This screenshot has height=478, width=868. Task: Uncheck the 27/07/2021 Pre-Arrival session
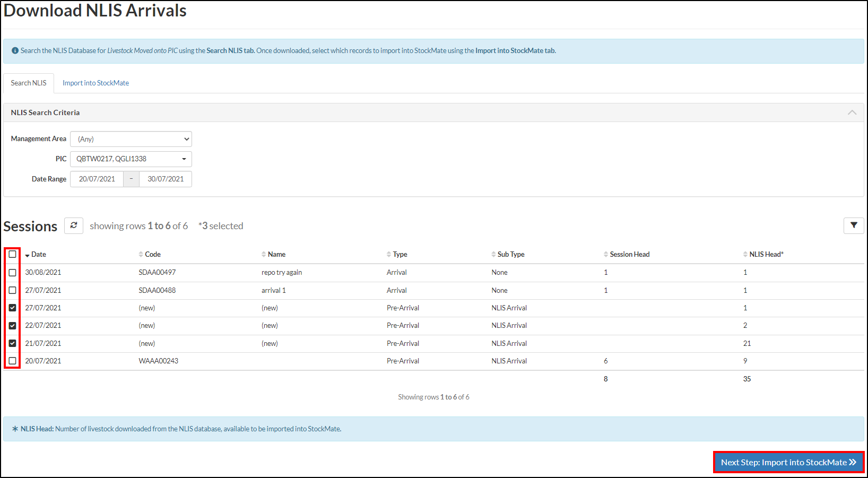pyautogui.click(x=13, y=308)
